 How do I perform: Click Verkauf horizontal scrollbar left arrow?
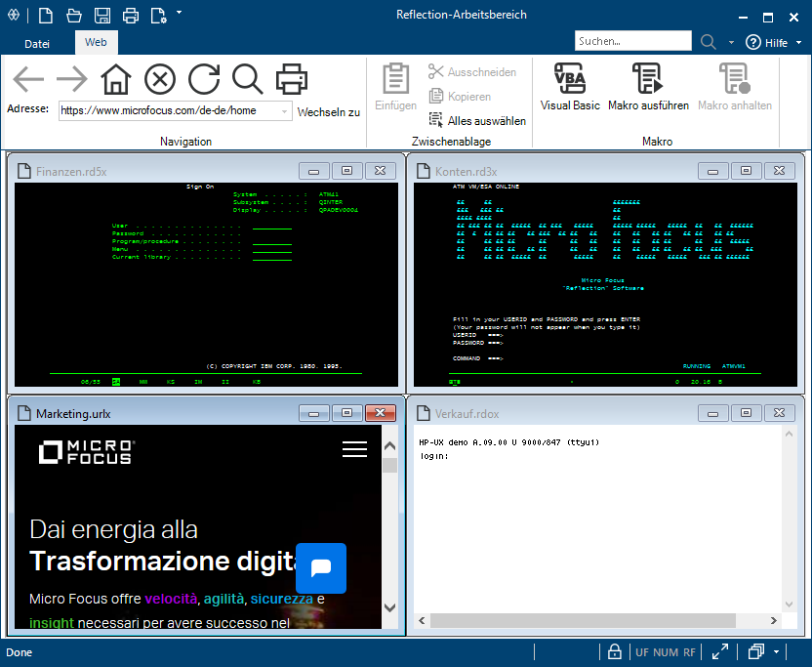[x=422, y=620]
